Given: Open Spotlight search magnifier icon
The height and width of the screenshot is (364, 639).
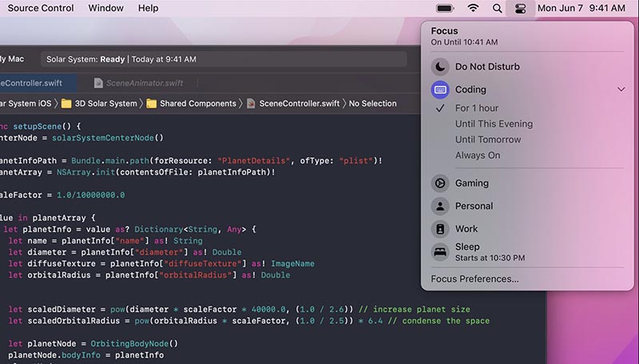Looking at the screenshot, I should (498, 9).
